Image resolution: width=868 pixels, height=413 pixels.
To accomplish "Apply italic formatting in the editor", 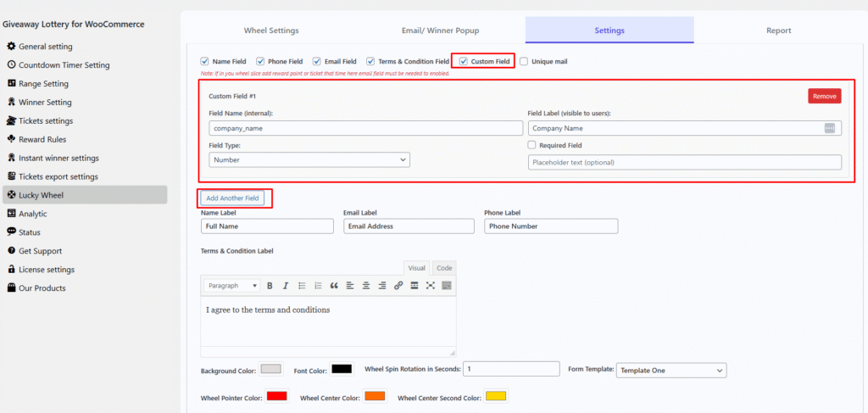I will [286, 286].
